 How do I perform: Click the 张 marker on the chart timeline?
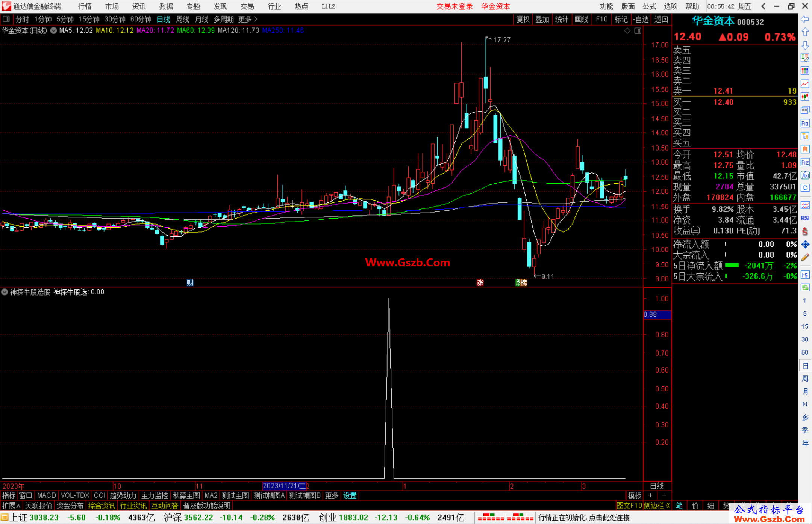480,283
